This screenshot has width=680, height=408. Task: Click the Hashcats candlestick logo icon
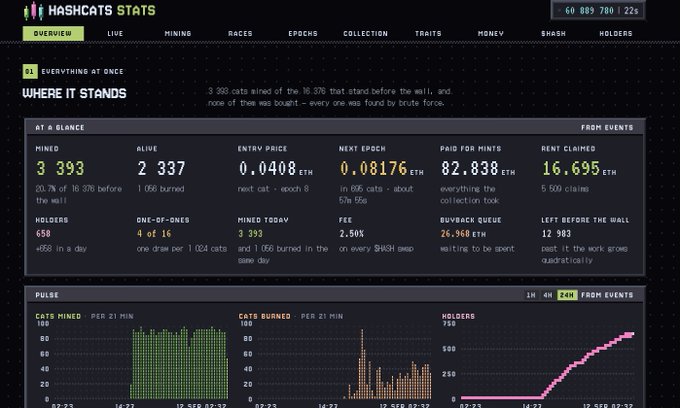coord(33,11)
